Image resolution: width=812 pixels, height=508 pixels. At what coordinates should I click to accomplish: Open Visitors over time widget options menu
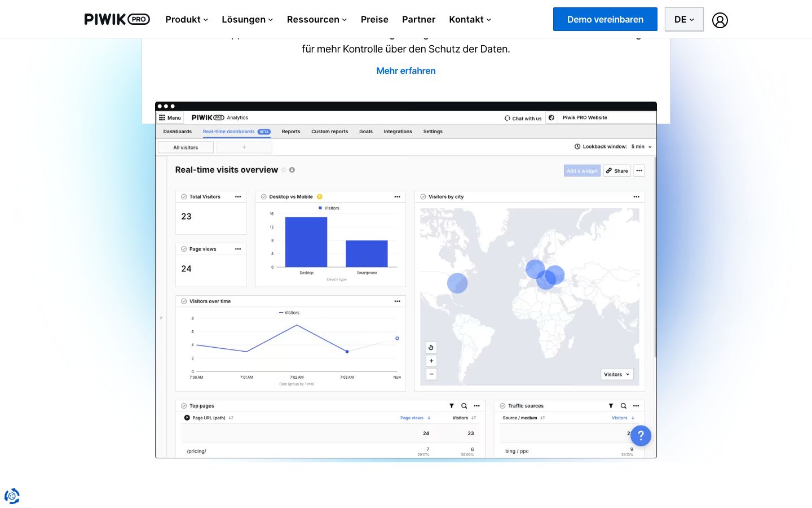[x=397, y=301]
